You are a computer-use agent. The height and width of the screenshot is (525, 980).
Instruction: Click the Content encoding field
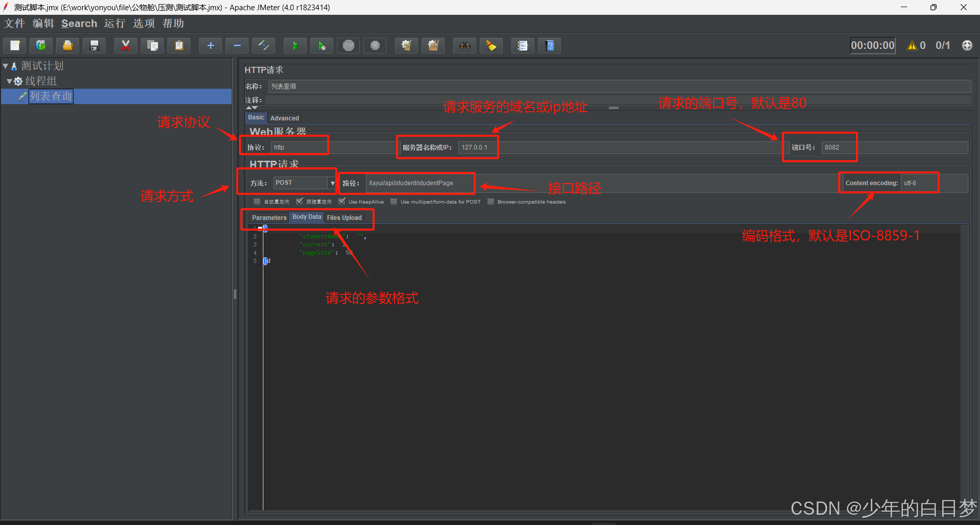[935, 183]
